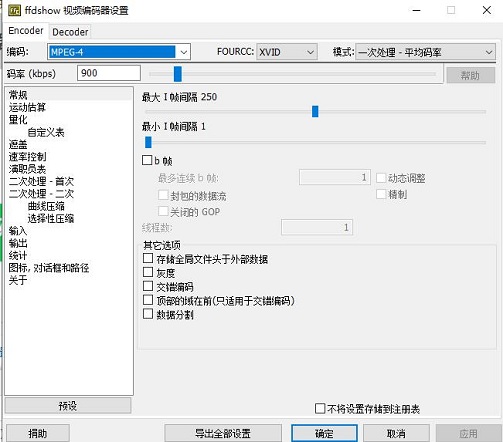Select 二次处理 - 二次 entry
Image resolution: width=503 pixels, height=442 pixels.
[x=41, y=194]
